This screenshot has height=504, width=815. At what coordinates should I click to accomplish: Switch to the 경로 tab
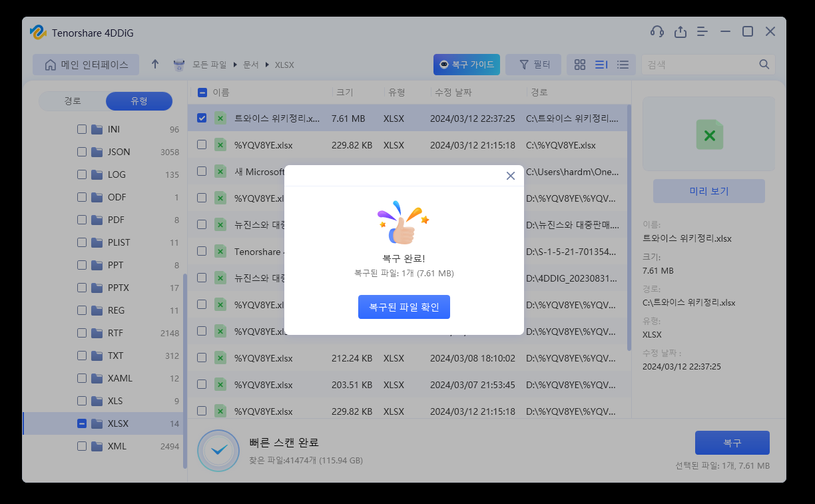(x=73, y=101)
